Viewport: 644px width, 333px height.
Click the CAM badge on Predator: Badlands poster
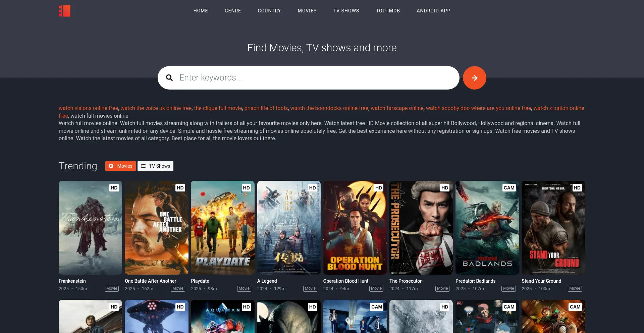(508, 188)
